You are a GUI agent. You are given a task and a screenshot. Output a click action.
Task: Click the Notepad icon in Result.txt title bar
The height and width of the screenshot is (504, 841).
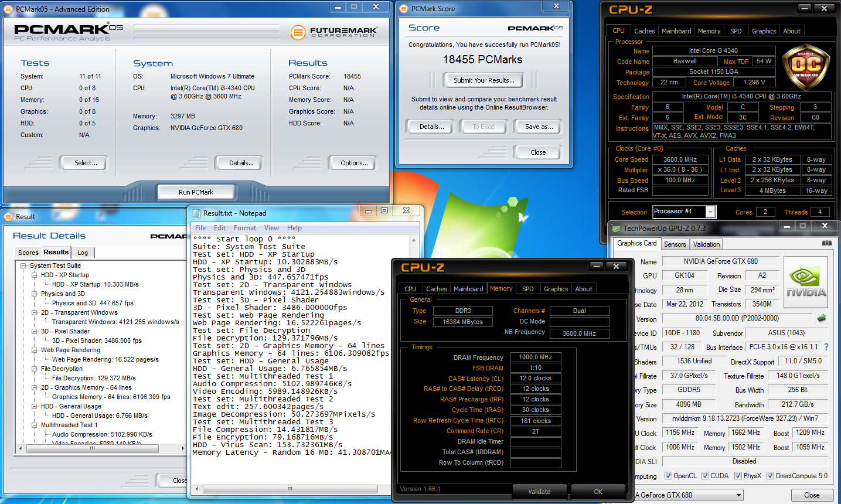(195, 213)
